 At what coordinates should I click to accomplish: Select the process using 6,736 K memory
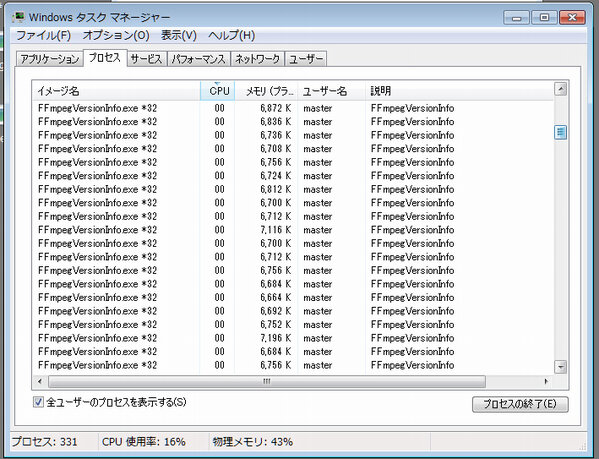pos(293,135)
